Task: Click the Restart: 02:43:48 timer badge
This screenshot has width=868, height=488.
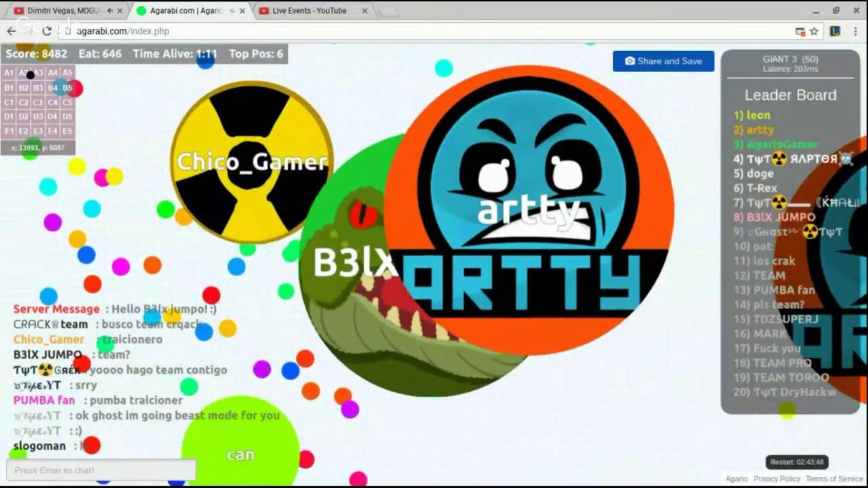Action: point(797,462)
